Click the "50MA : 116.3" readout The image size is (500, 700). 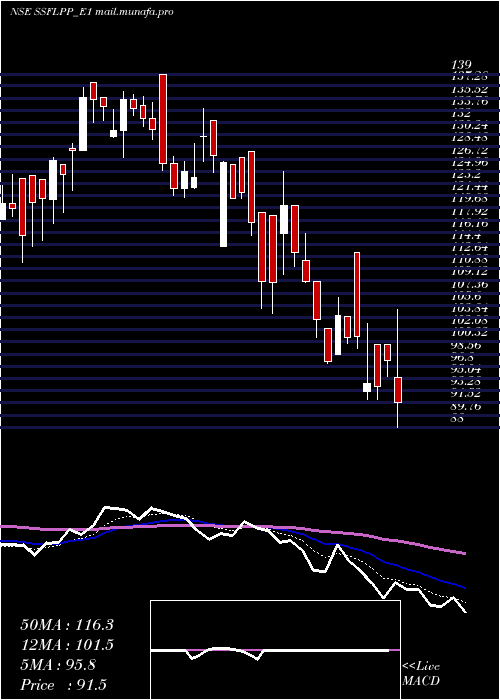(67, 625)
